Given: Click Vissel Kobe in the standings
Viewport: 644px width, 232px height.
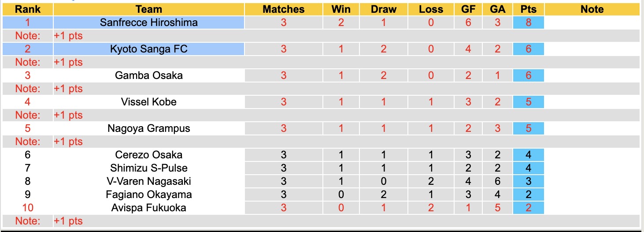Looking at the screenshot, I should pos(148,102).
